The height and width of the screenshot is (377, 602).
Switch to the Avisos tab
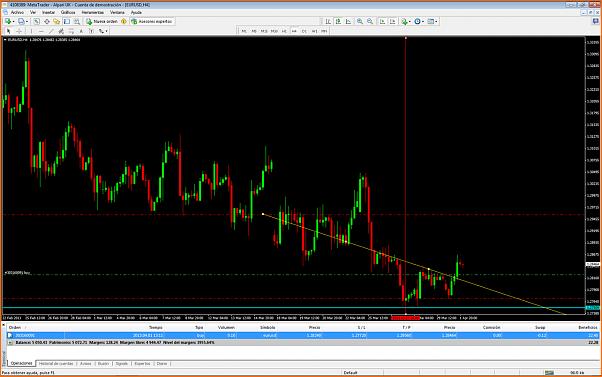pyautogui.click(x=85, y=364)
